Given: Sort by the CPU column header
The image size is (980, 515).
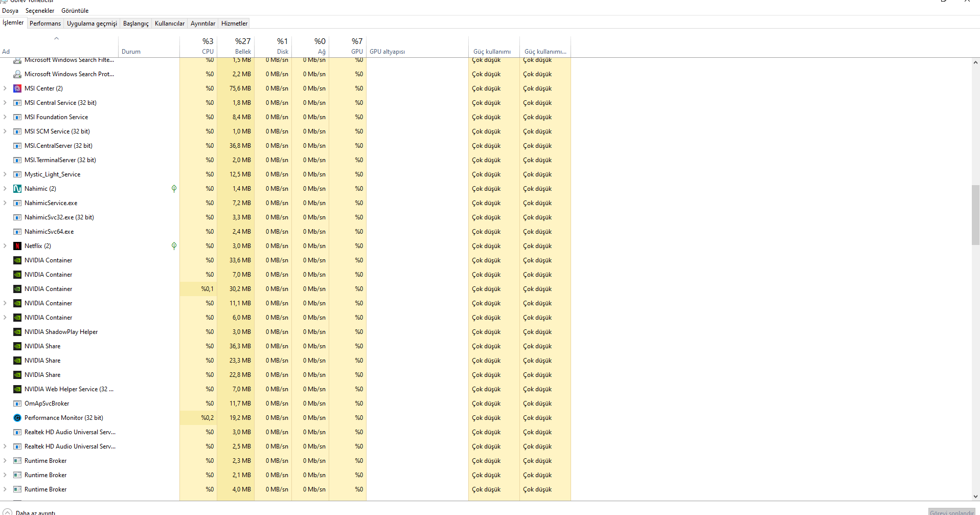Looking at the screenshot, I should coord(198,47).
